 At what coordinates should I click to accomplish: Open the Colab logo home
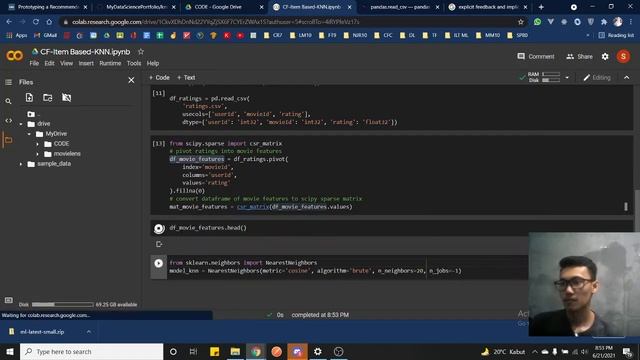tap(15, 55)
